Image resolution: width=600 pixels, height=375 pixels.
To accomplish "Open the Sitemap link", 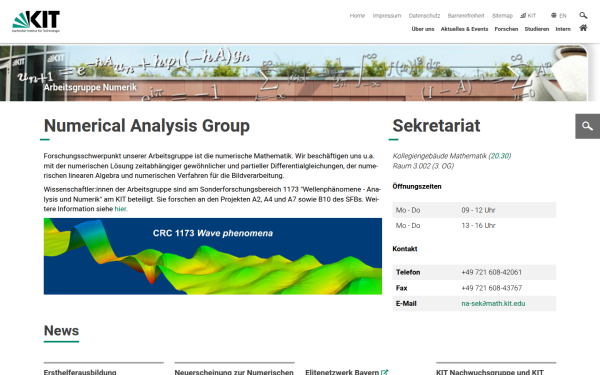I will pyautogui.click(x=502, y=16).
